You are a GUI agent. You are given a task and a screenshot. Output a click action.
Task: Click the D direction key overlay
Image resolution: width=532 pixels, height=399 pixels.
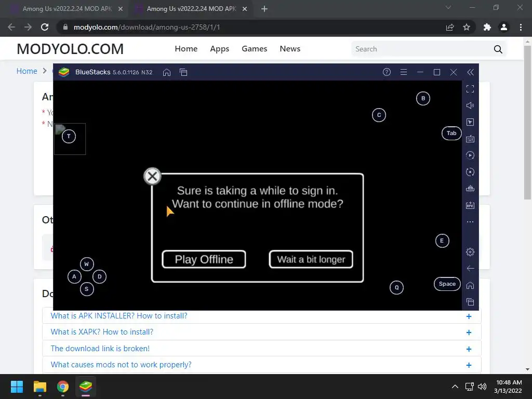pyautogui.click(x=99, y=276)
